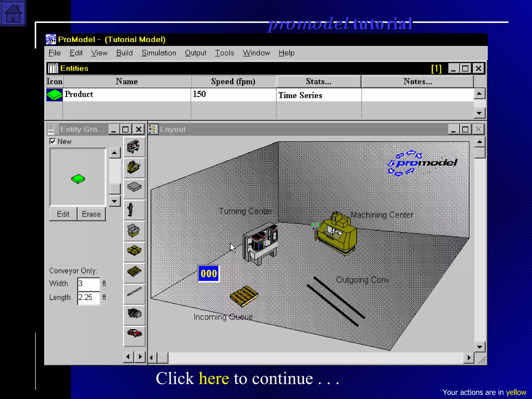Click the entity preview scrollbar thumb
Image resolution: width=532 pixels, height=399 pixels.
click(115, 189)
